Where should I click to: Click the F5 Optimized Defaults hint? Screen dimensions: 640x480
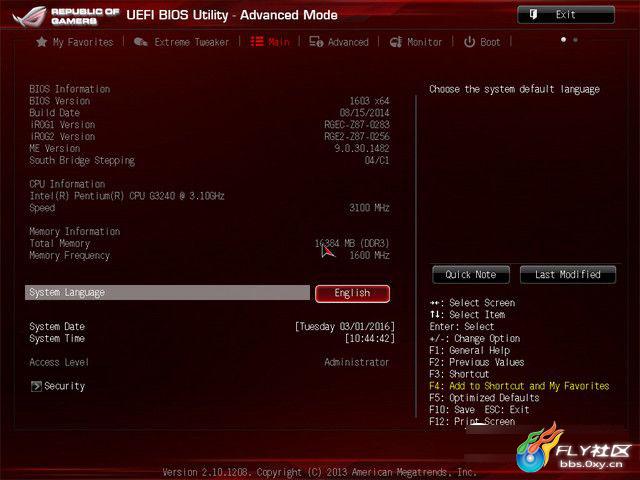point(484,398)
